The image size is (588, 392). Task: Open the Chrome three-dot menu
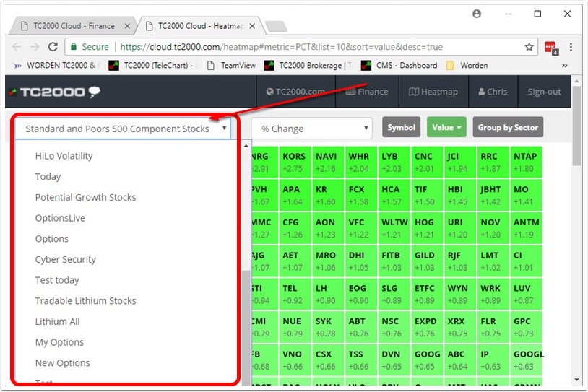571,47
